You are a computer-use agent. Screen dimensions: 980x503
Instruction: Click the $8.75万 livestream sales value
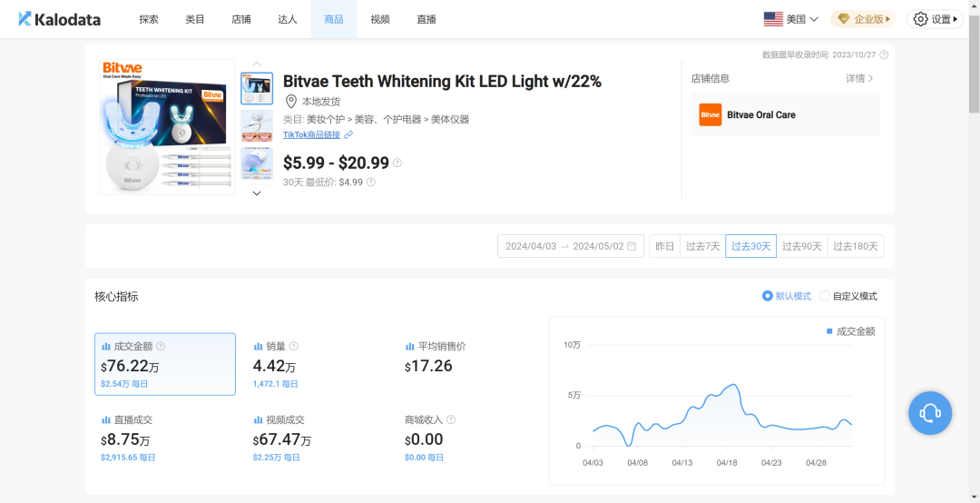click(125, 439)
